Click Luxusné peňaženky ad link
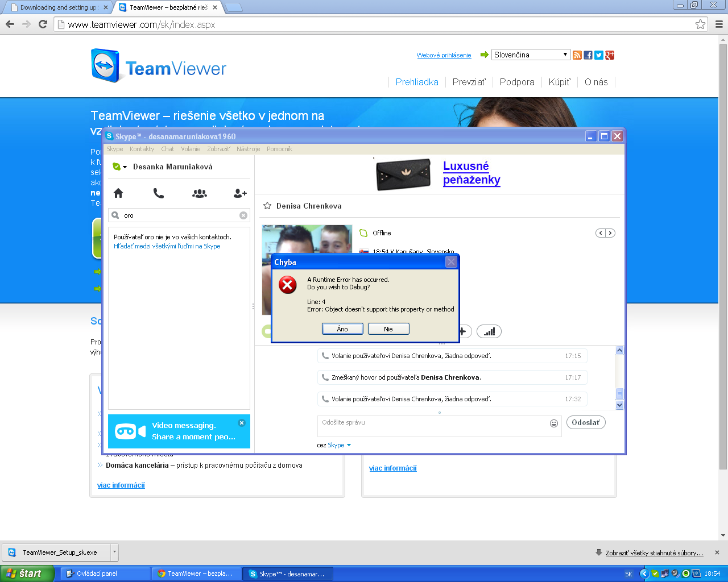The height and width of the screenshot is (582, 728). click(471, 173)
